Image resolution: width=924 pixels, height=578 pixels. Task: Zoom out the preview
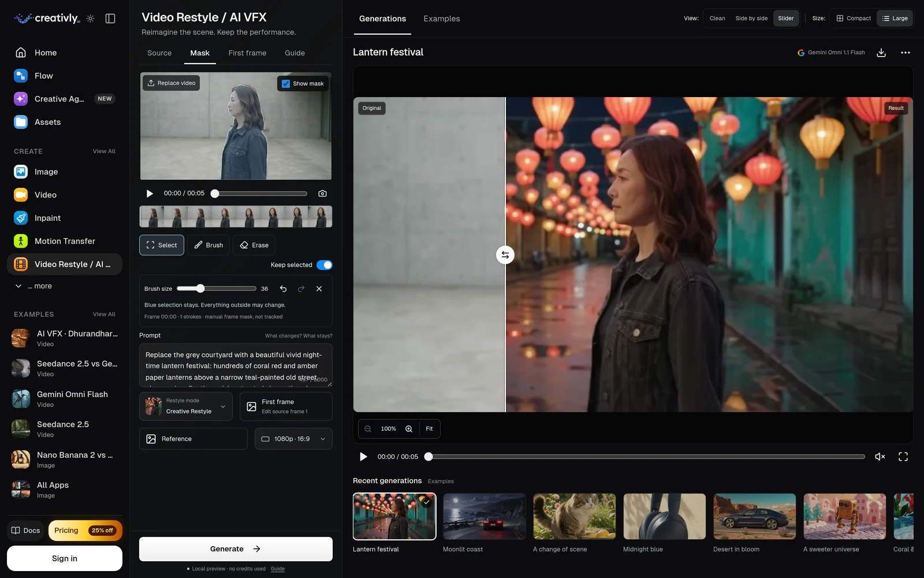[368, 429]
